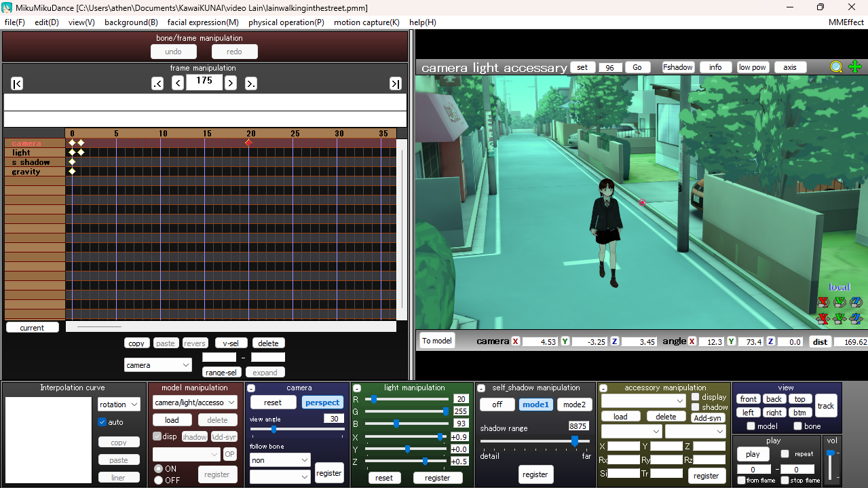
Task: Click the vol volume slider
Action: [x=831, y=464]
